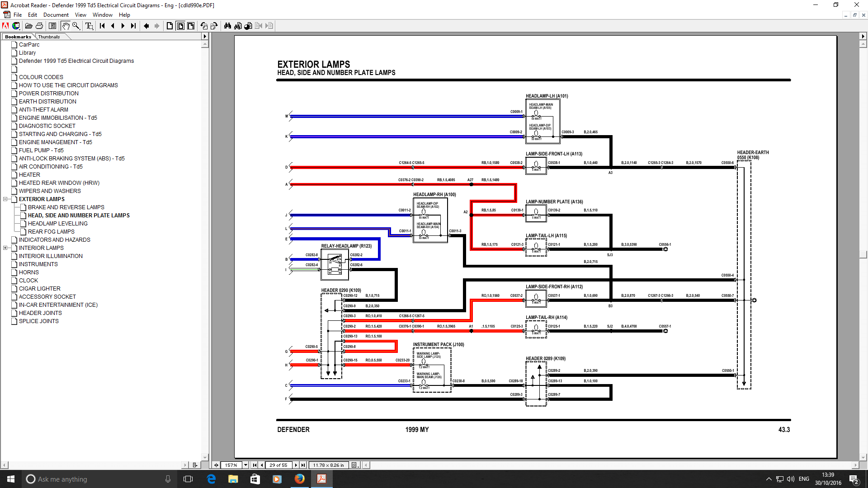This screenshot has height=488, width=868.
Task: Click status bar first page button
Action: point(255,465)
